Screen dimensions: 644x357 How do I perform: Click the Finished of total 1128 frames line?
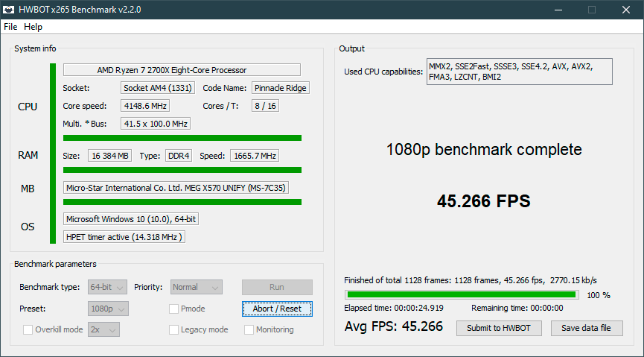click(471, 280)
